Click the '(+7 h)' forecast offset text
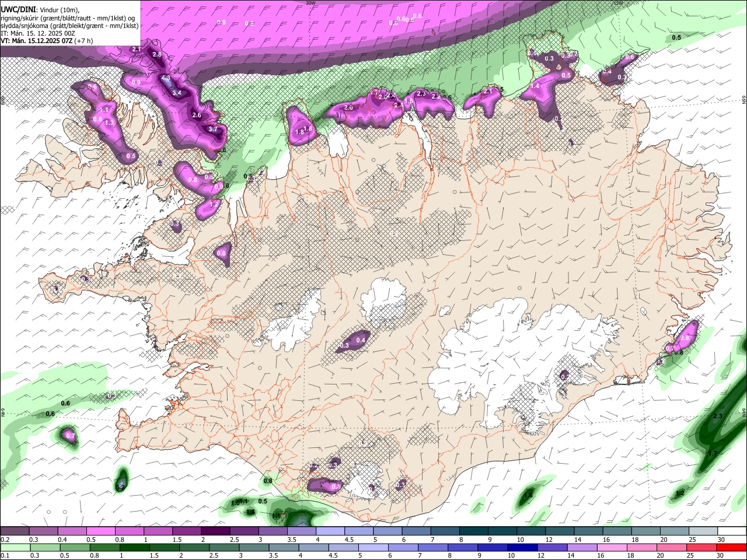747x560 pixels. 83,41
